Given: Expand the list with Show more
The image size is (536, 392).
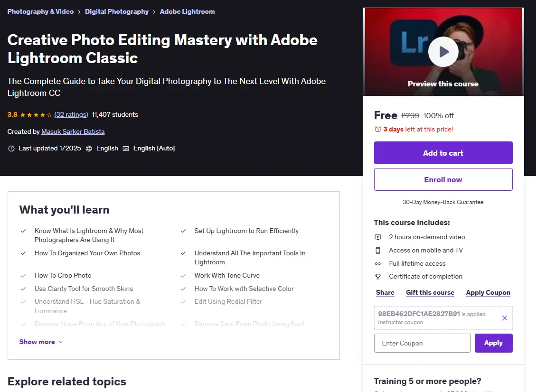Looking at the screenshot, I should click(x=41, y=342).
